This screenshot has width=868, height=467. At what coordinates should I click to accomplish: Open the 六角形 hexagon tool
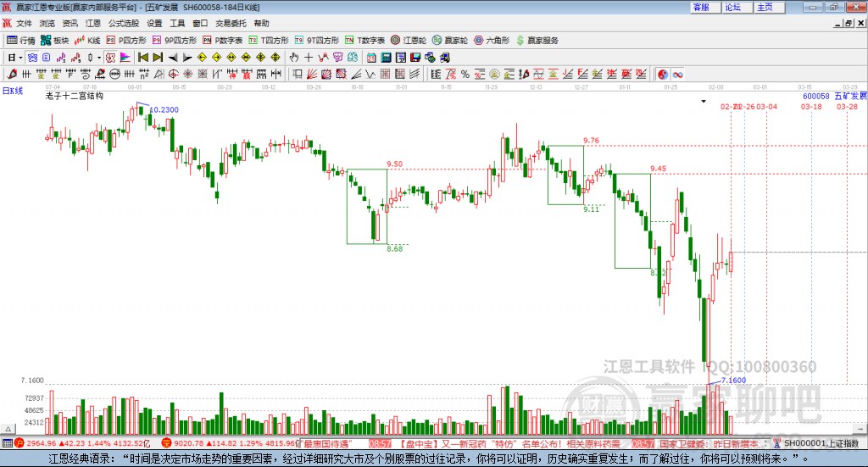pos(492,41)
